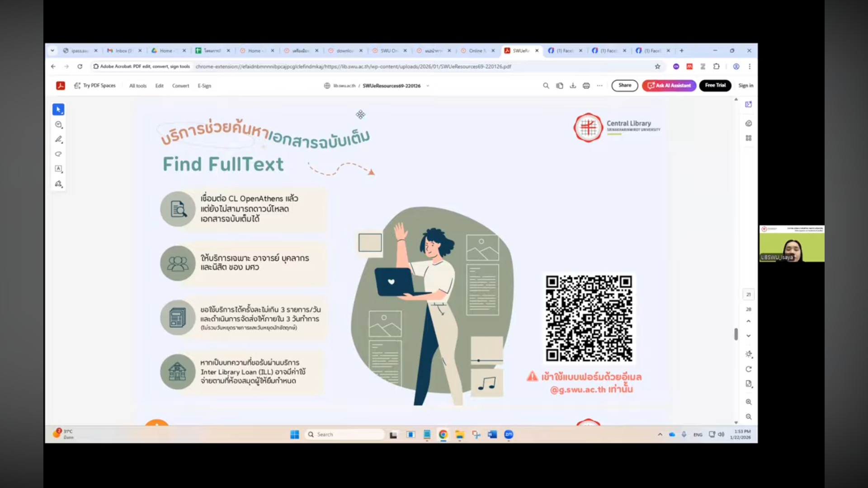Pick the add text box tool

click(58, 169)
